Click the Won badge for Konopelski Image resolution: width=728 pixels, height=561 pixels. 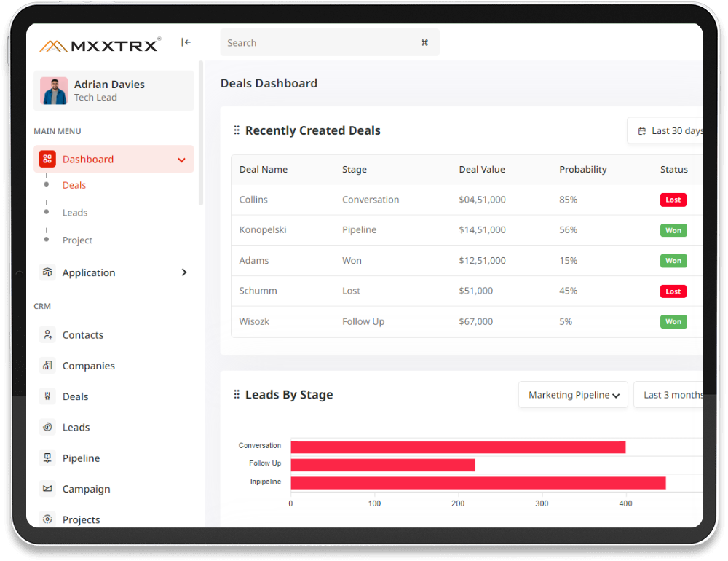(673, 230)
